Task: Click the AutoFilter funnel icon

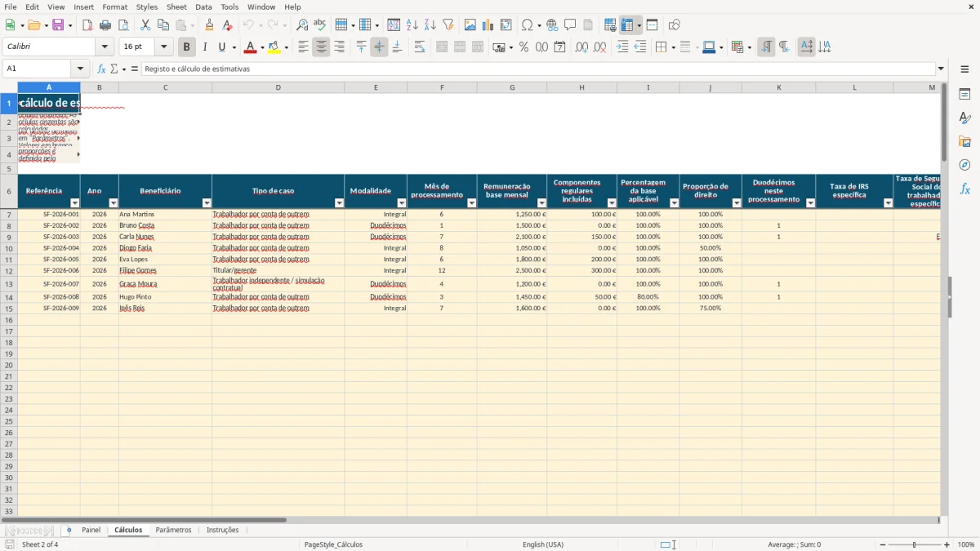Action: coord(448,25)
